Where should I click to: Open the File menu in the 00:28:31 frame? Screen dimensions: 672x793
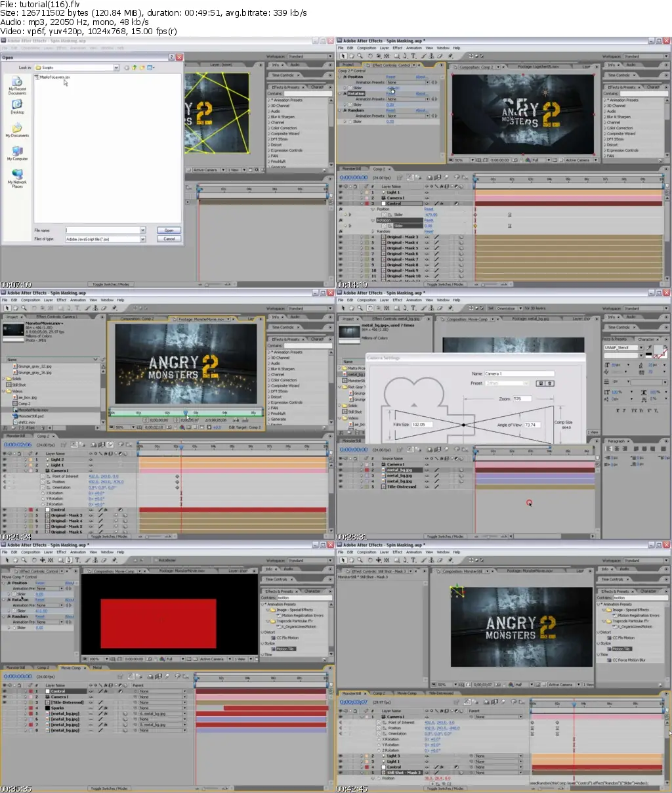coord(341,300)
